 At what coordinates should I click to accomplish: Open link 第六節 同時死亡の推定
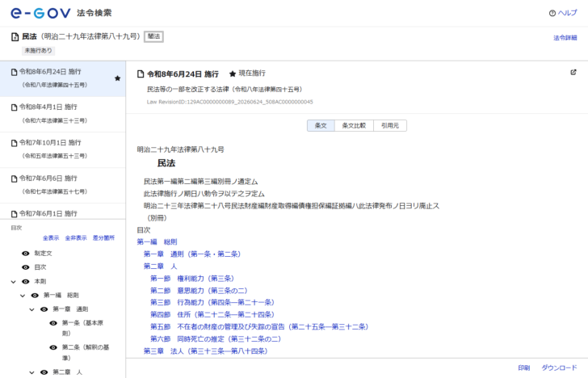pos(216,339)
